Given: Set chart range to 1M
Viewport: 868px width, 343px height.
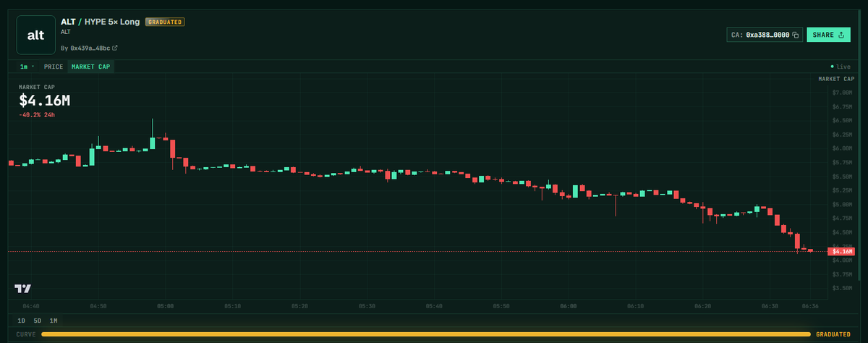Looking at the screenshot, I should pos(54,321).
